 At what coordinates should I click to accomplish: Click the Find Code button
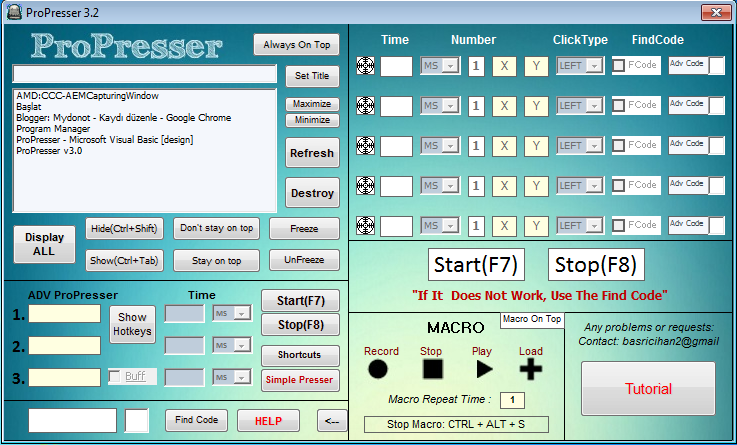click(196, 420)
